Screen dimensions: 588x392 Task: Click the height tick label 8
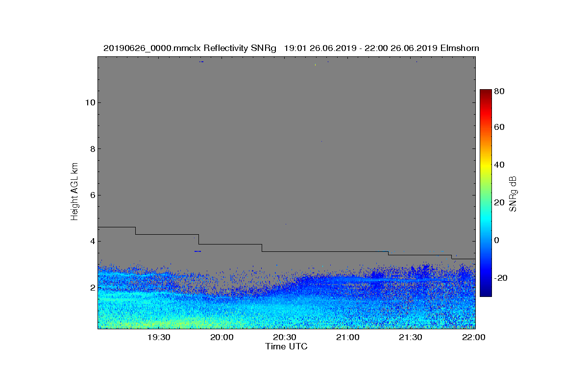point(92,149)
